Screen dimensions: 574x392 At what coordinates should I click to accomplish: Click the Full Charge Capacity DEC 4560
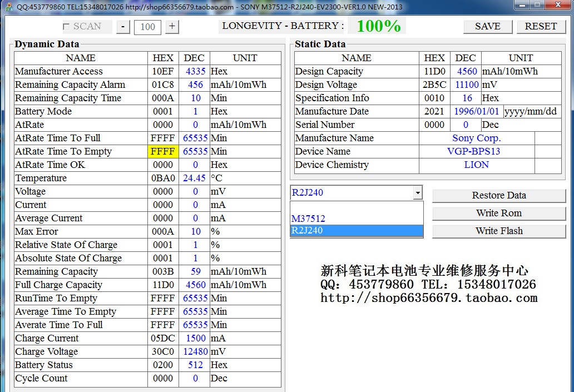click(194, 285)
